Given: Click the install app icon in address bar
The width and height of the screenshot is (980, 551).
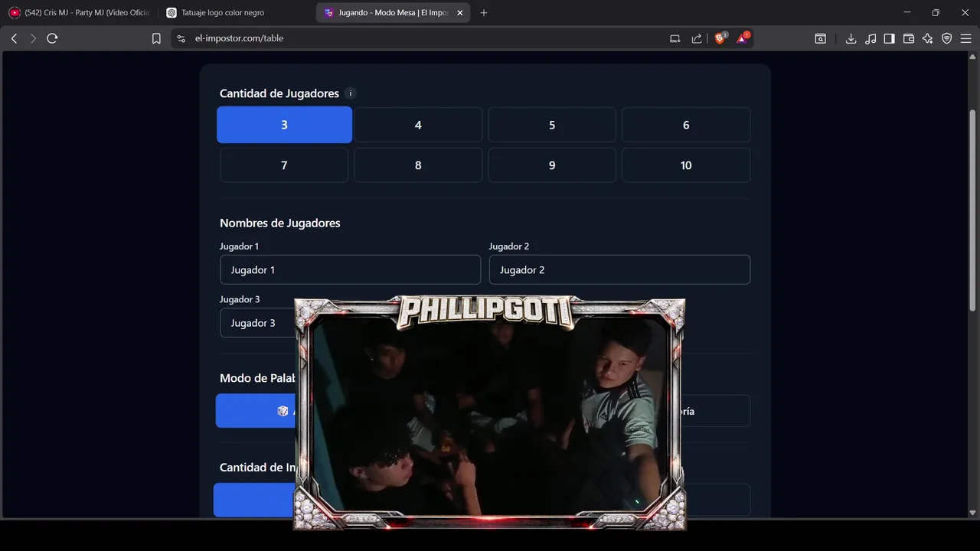Looking at the screenshot, I should pos(675,38).
